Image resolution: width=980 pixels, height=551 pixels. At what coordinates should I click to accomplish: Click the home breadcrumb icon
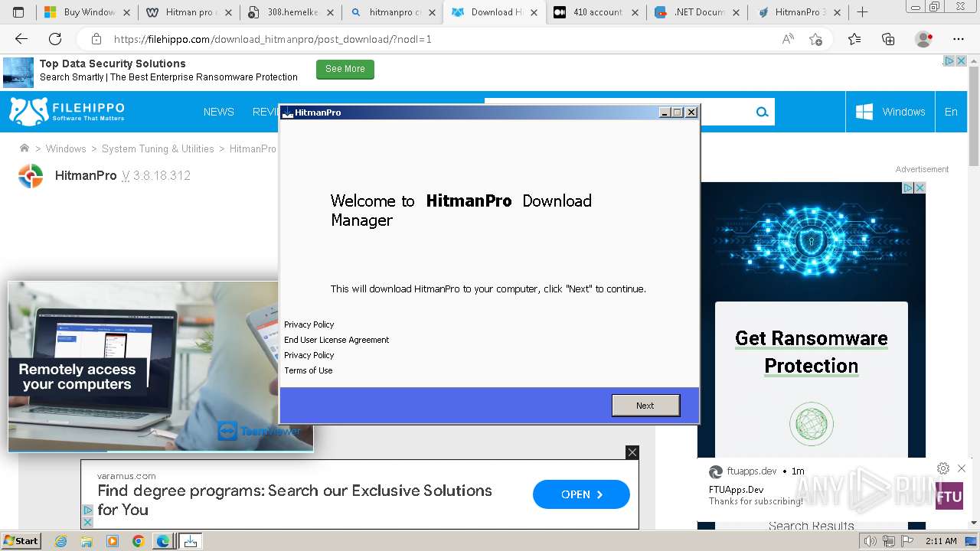click(x=24, y=148)
